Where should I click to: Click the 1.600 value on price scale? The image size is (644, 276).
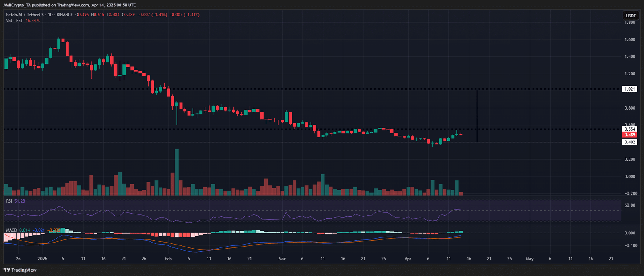tap(630, 39)
